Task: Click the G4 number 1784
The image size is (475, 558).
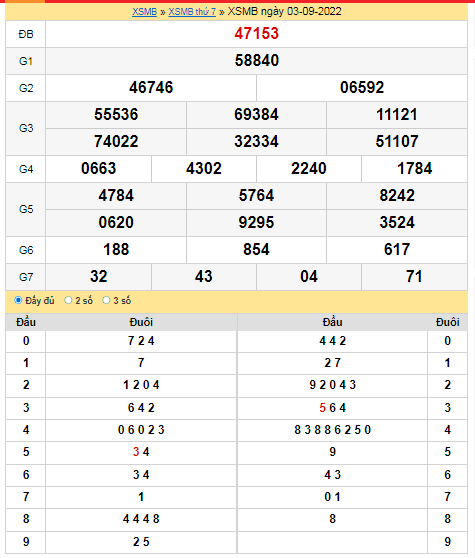Action: coord(415,169)
